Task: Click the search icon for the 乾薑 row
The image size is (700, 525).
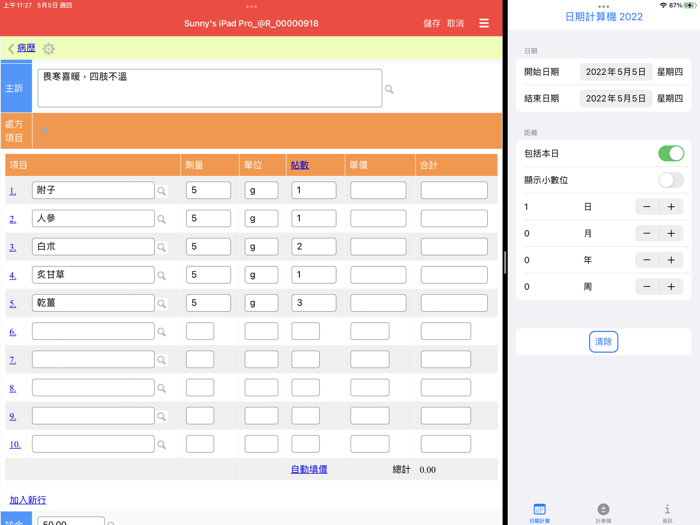Action: click(162, 304)
